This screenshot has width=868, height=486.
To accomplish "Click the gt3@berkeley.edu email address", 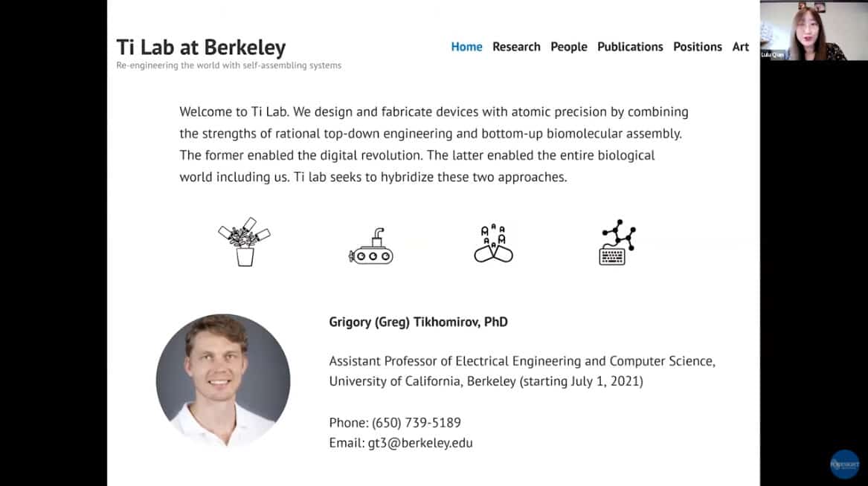I will click(x=420, y=443).
